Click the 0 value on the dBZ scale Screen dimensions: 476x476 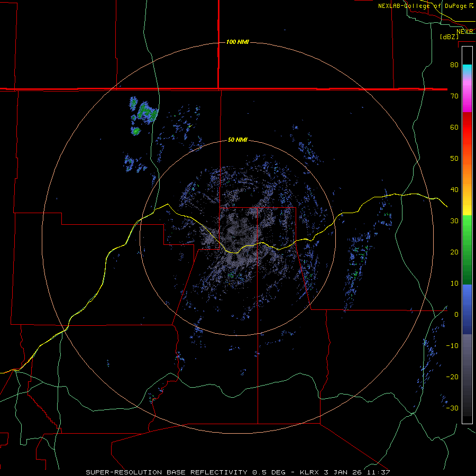[x=456, y=315]
